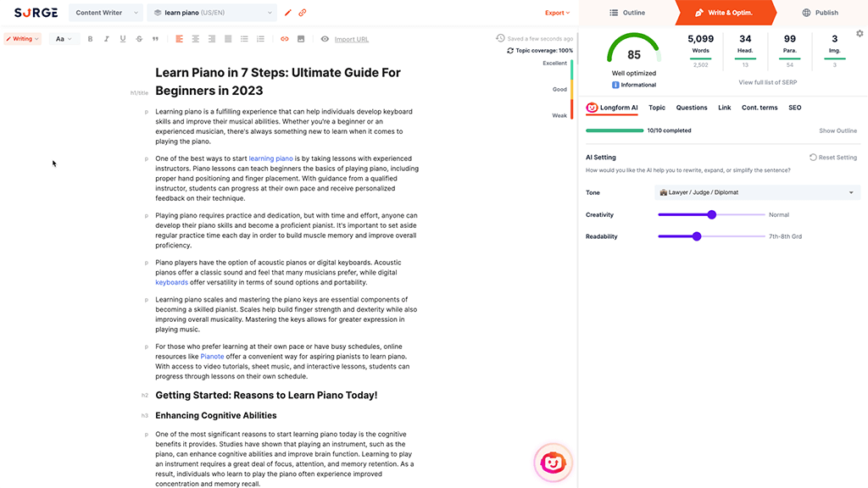The height and width of the screenshot is (488, 868).
Task: Justify the text
Action: coord(228,39)
